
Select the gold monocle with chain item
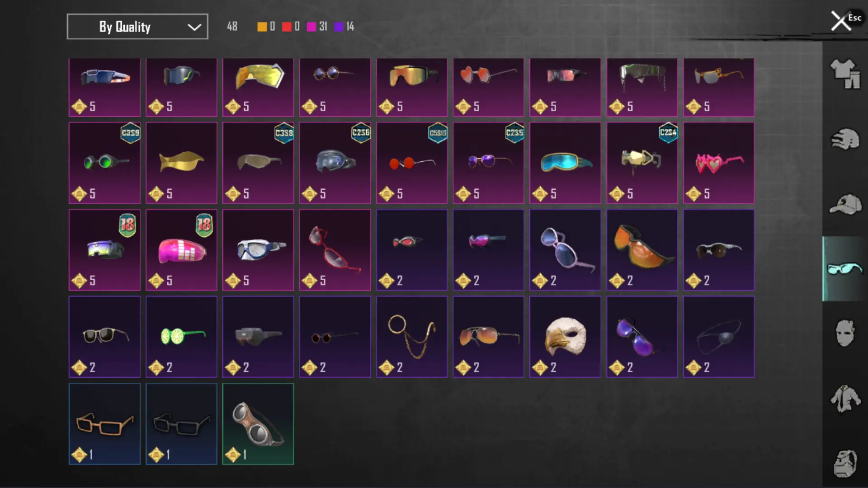pos(412,337)
